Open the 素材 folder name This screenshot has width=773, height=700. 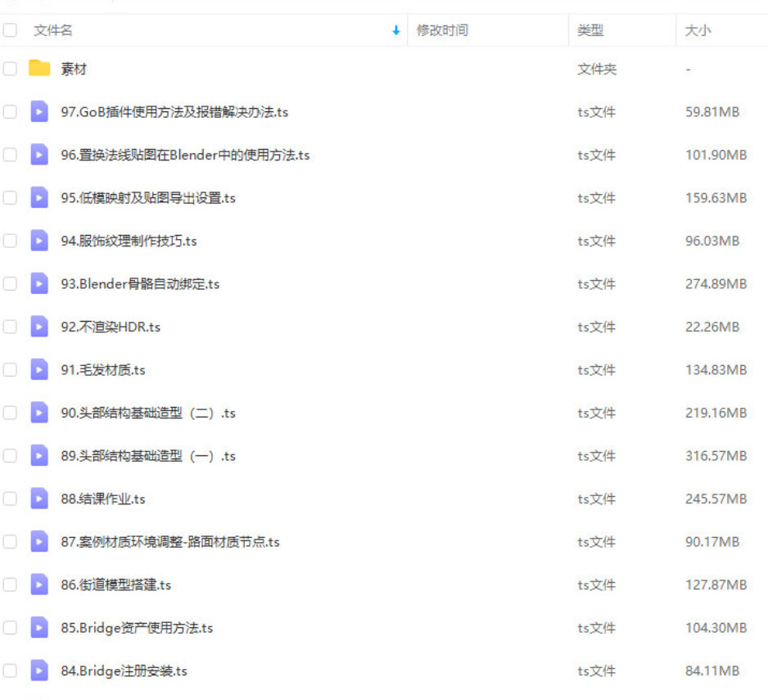pyautogui.click(x=74, y=69)
